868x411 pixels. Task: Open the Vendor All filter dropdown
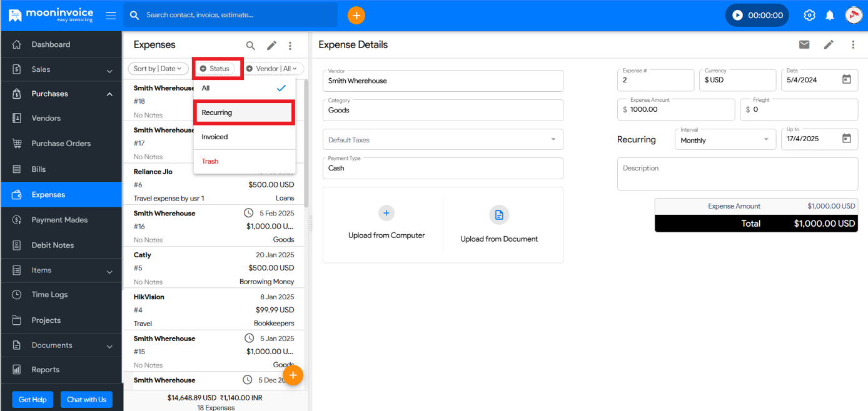click(x=273, y=69)
